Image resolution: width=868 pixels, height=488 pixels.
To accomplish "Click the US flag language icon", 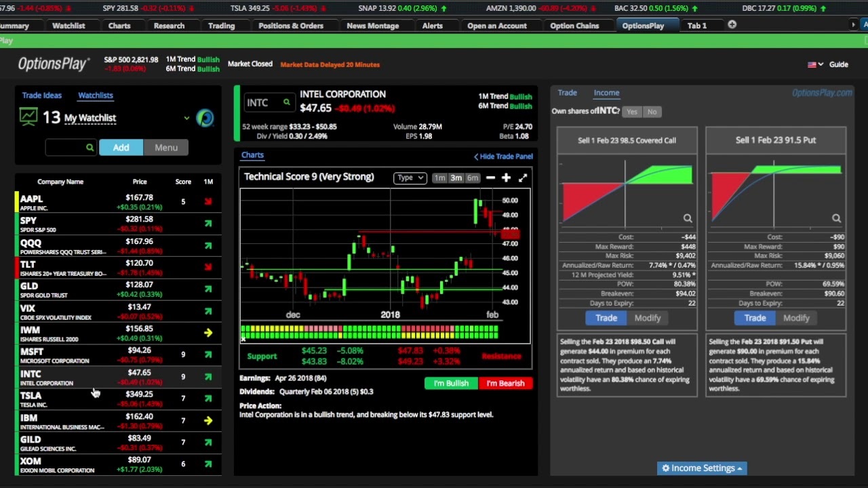I will (812, 64).
